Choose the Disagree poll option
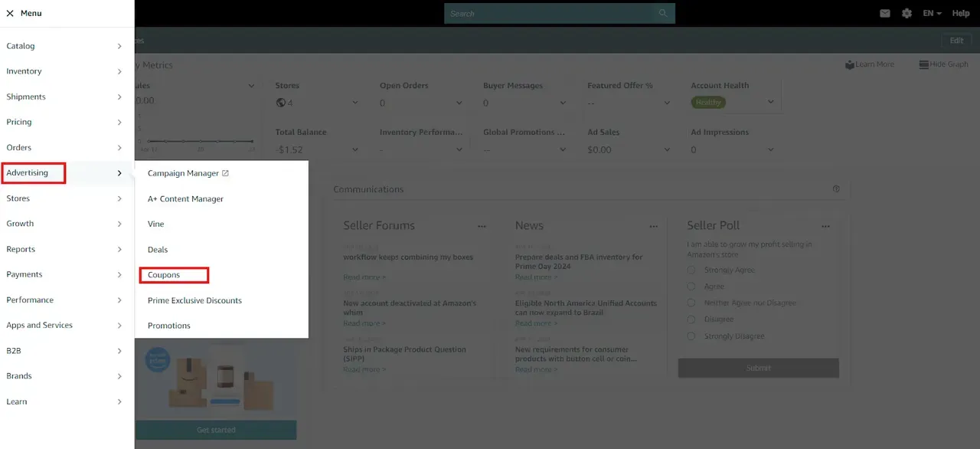This screenshot has width=980, height=449. point(691,320)
